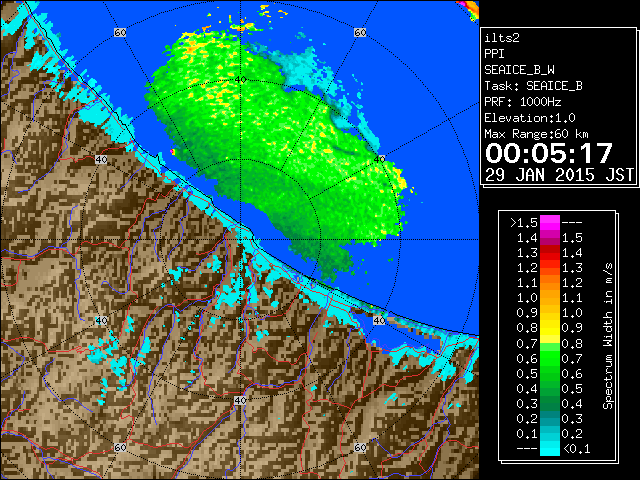The height and width of the screenshot is (480, 640).
Task: Click the southwest "60" range ring label
Action: tap(120, 448)
